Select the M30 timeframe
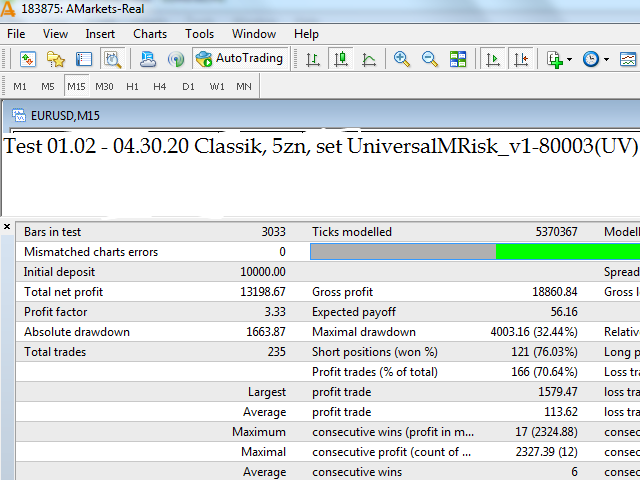The height and width of the screenshot is (480, 640). click(104, 87)
